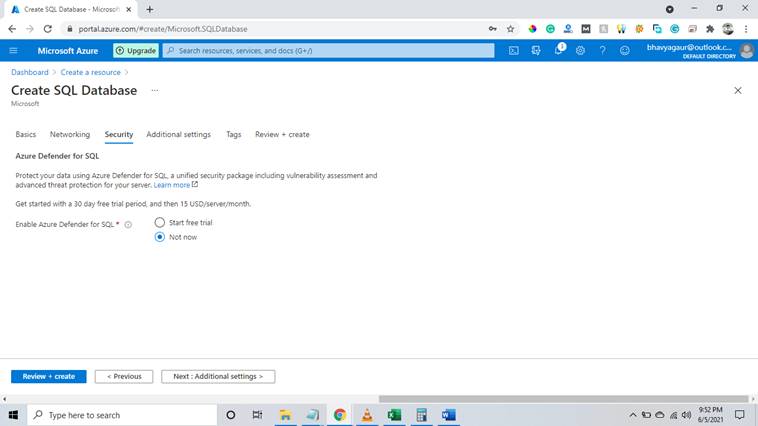
Task: Click the ellipsis beside Create SQL Database
Action: [155, 90]
